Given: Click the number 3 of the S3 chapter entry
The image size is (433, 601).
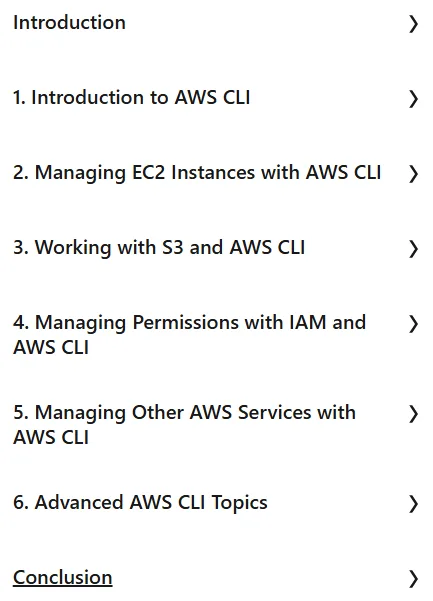Looking at the screenshot, I should pos(20,247).
